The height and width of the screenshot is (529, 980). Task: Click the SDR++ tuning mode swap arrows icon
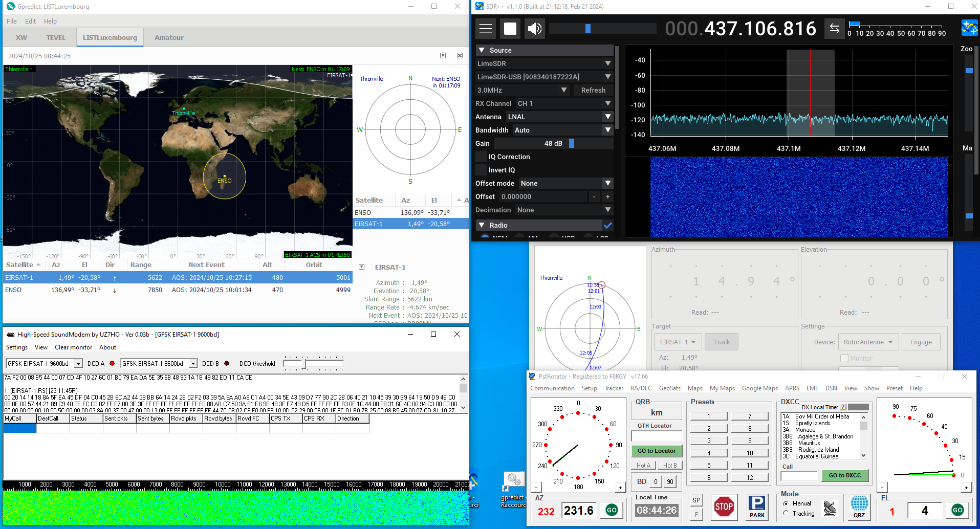pos(834,29)
